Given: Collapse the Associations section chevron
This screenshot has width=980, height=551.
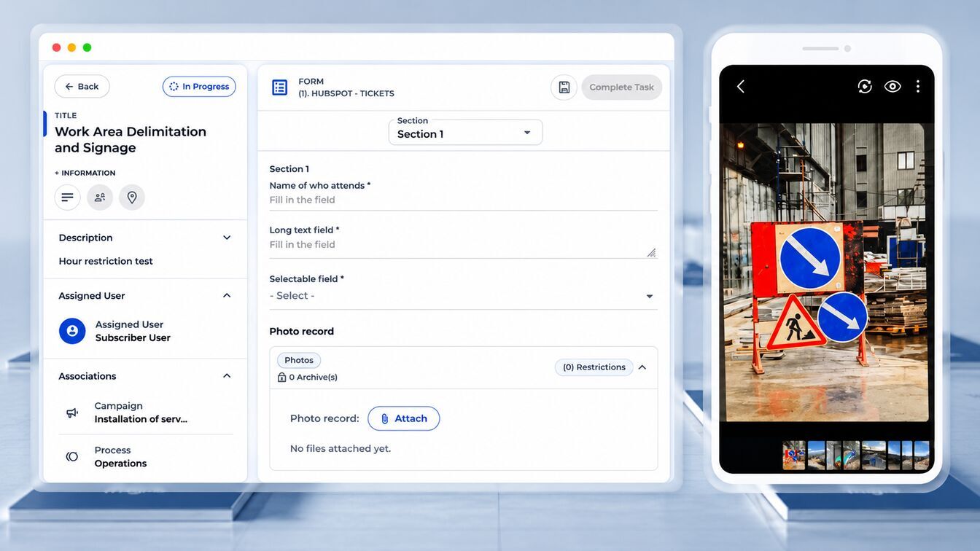Looking at the screenshot, I should (x=227, y=376).
